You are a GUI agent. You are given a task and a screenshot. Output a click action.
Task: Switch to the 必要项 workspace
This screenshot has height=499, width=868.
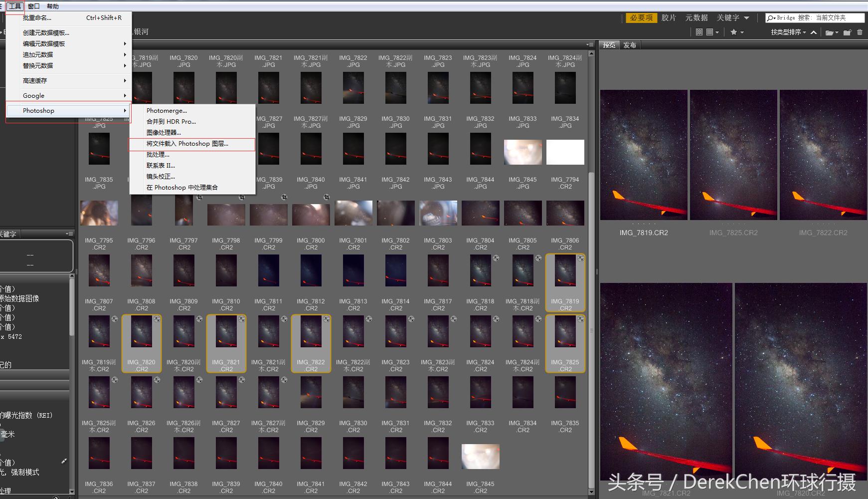pyautogui.click(x=641, y=18)
